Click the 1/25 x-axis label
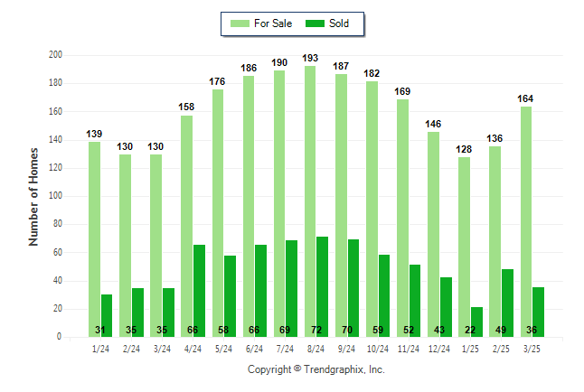 click(470, 349)
